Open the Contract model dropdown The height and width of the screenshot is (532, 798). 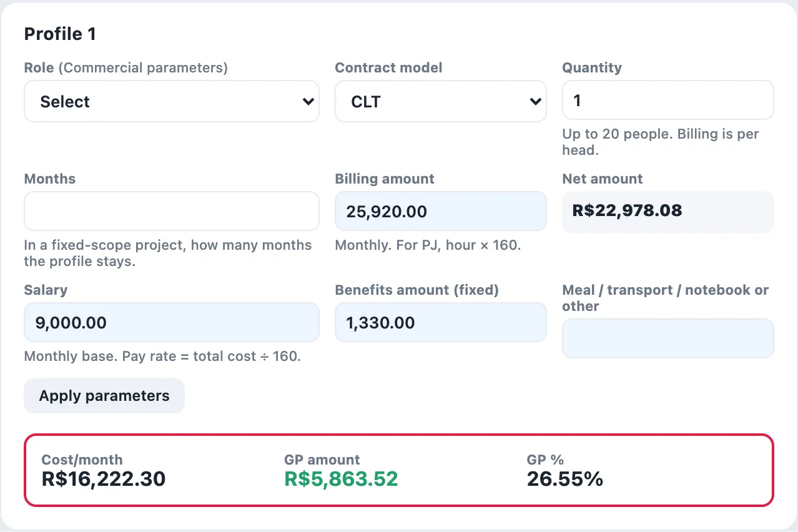tap(441, 101)
